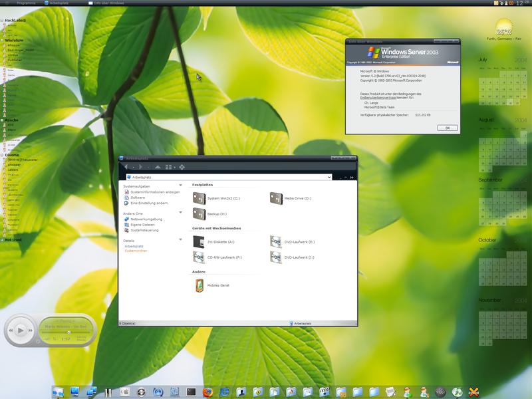Collapse the Andere Orte panel section
532x399 pixels.
(x=180, y=213)
